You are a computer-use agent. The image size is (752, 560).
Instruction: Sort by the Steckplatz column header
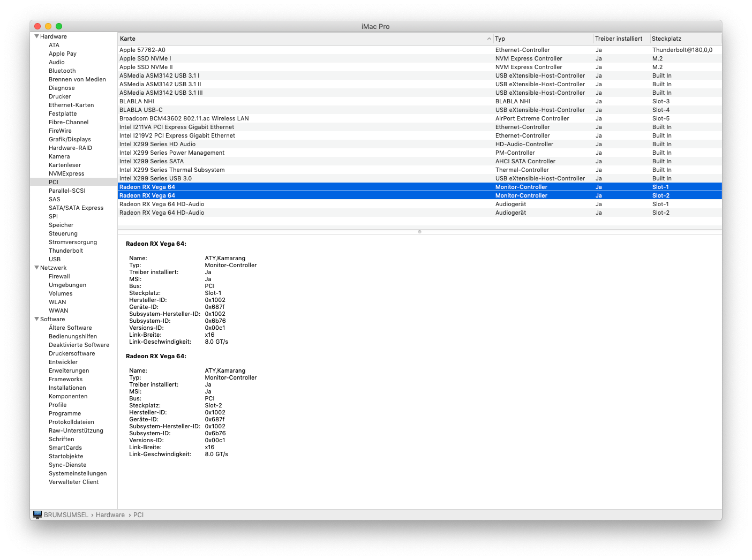coord(686,39)
